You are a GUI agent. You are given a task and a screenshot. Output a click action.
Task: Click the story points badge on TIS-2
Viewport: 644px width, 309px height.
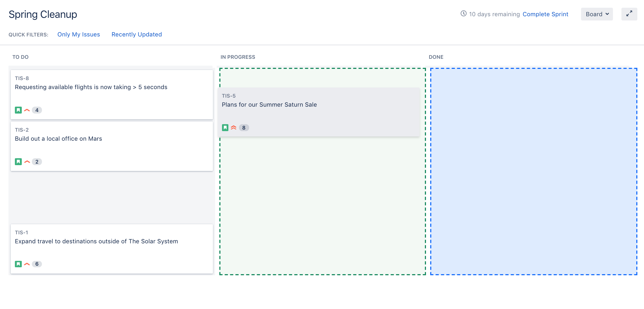[x=37, y=161]
